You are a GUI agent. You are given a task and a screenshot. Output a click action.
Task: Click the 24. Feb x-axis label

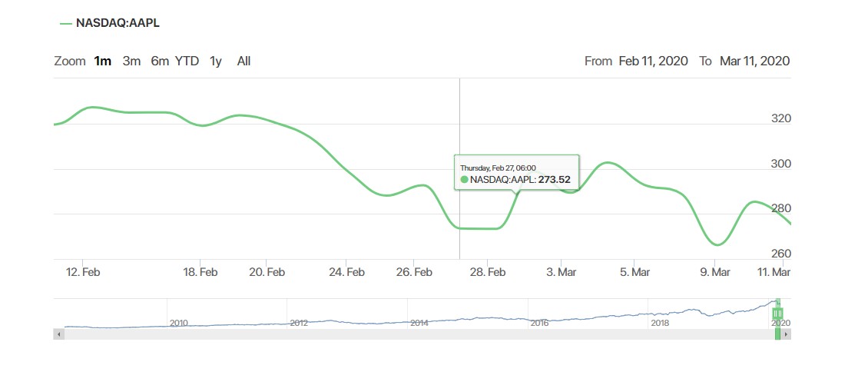pos(346,272)
